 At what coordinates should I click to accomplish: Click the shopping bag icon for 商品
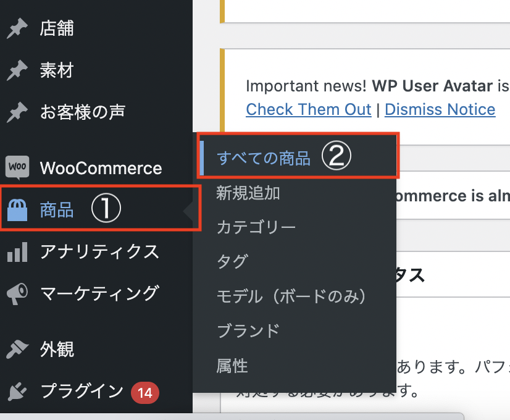(x=17, y=211)
